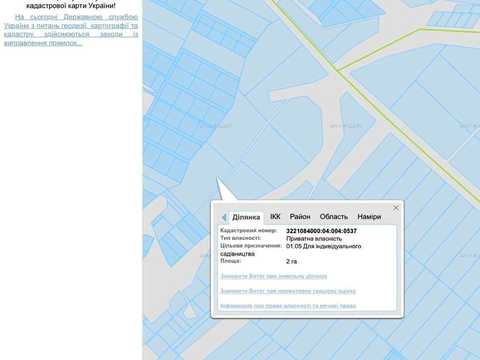Close the parcel info popup
480x360 pixels.
[396, 208]
